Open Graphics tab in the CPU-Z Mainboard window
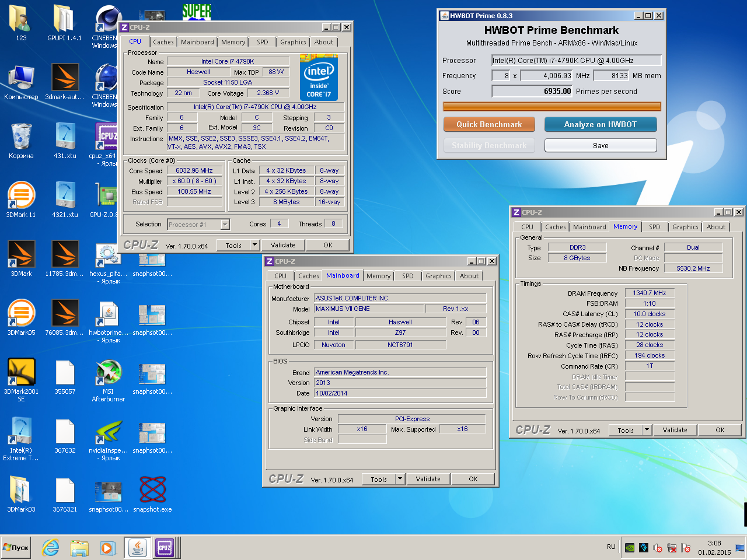Viewport: 747px width, 560px height. (x=438, y=276)
